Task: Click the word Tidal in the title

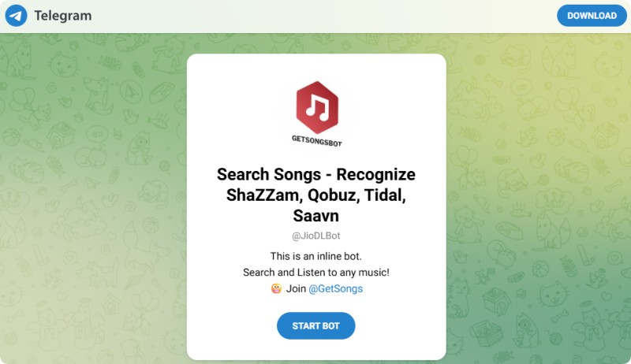Action: click(385, 195)
